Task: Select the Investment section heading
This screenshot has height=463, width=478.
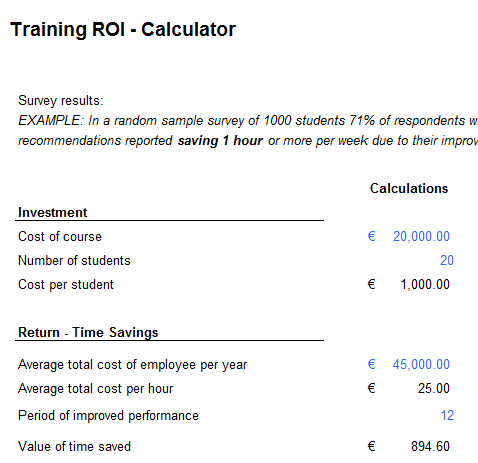Action: 53,212
